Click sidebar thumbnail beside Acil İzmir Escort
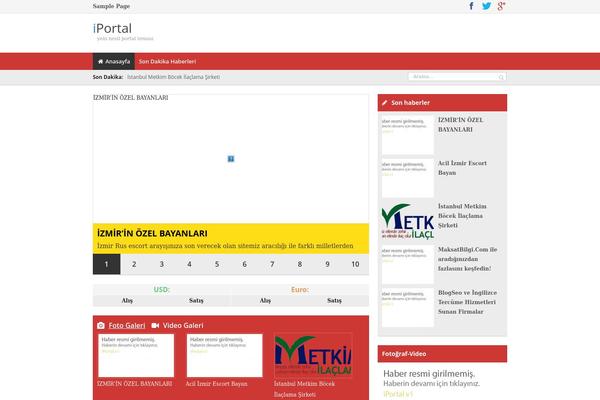Viewport: 600px width, 400px height. [x=408, y=178]
